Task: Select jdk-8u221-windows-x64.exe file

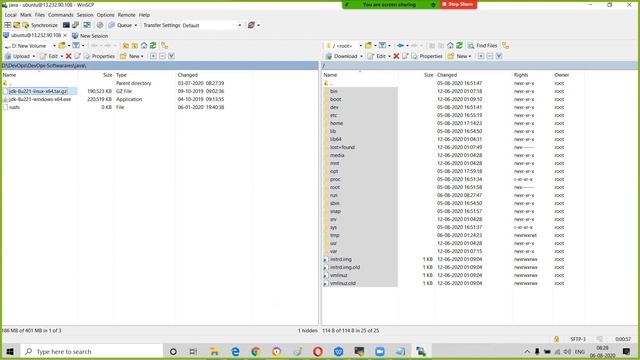Action: tap(40, 99)
